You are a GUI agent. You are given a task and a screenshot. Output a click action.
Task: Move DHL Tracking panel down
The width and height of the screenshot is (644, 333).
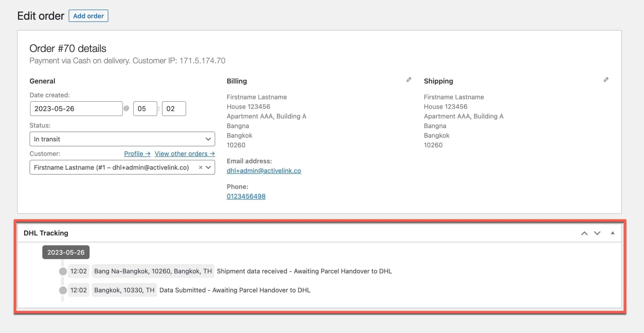[597, 233]
